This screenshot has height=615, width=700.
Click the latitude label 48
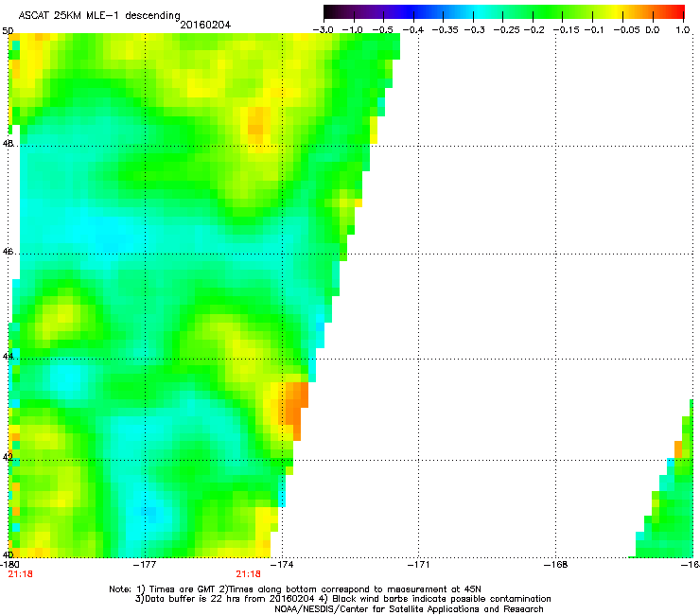(x=8, y=144)
